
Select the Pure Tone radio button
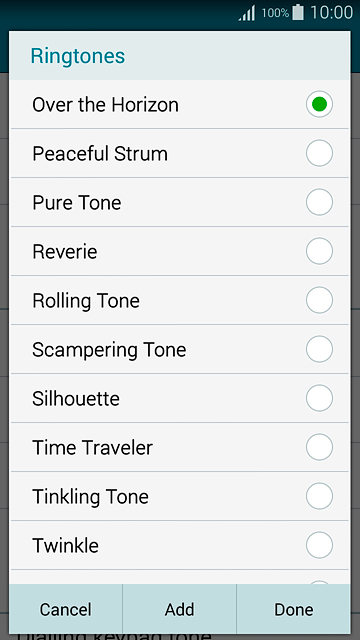pos(319,202)
